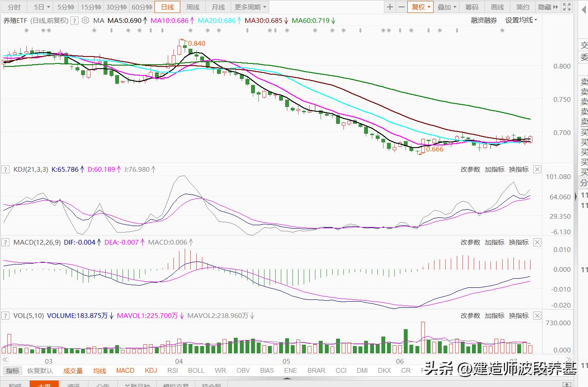Close the MACD indicator panel

pos(537,242)
